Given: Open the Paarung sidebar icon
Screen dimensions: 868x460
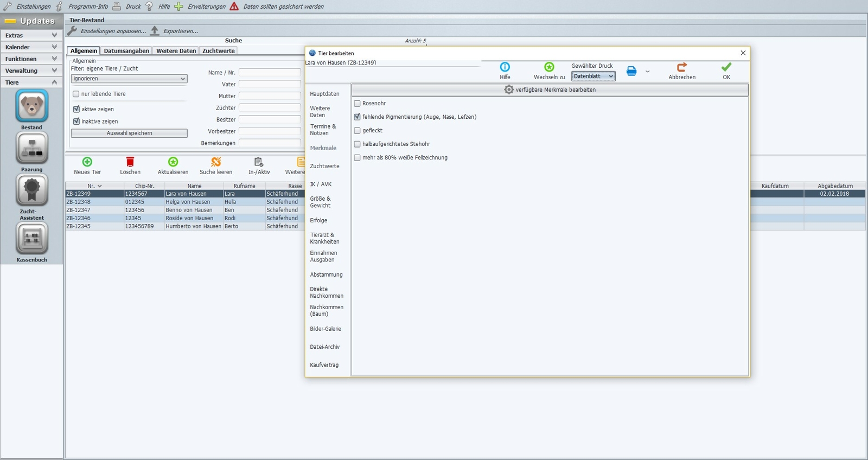Looking at the screenshot, I should click(31, 148).
